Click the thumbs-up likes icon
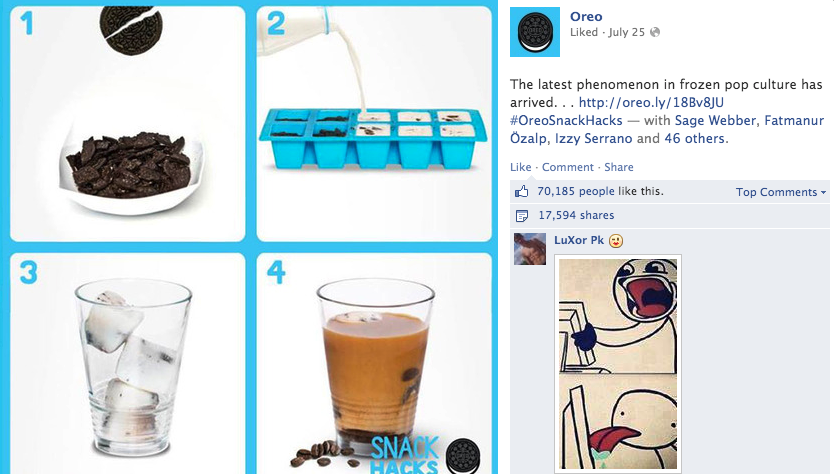Screen dimensions: 834x474 [x=521, y=192]
